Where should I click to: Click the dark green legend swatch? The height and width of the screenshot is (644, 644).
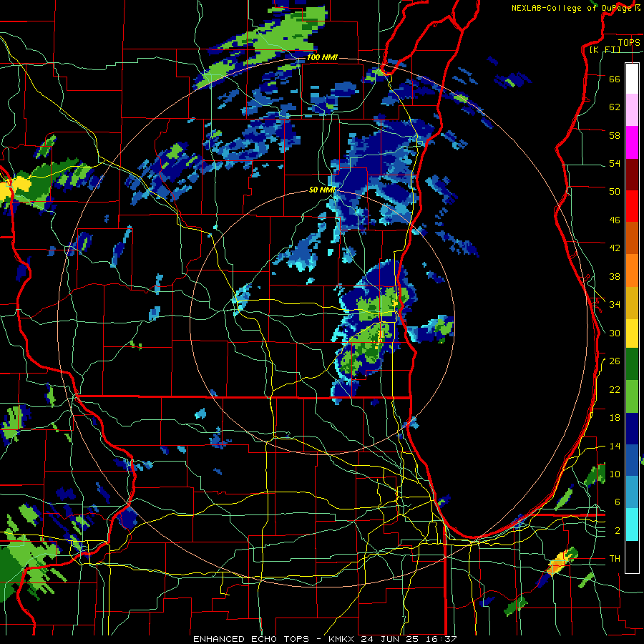point(632,364)
